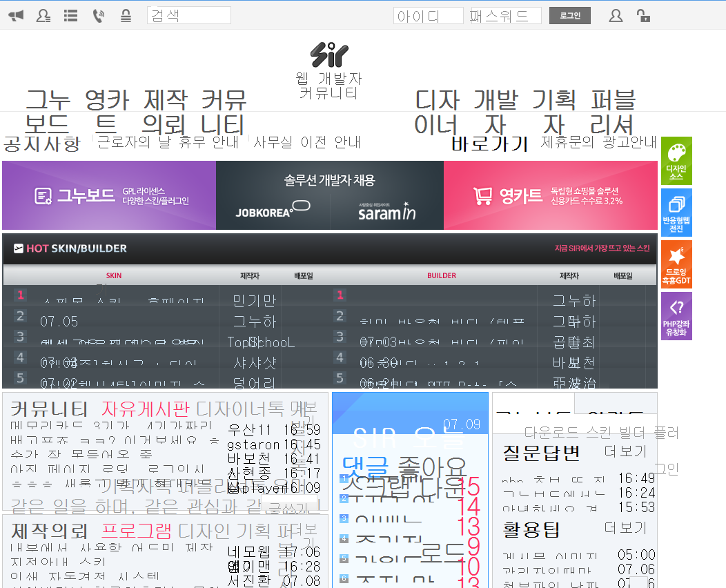The width and height of the screenshot is (726, 588).
Task: Click author 민기만 in skin row 1
Action: click(254, 300)
